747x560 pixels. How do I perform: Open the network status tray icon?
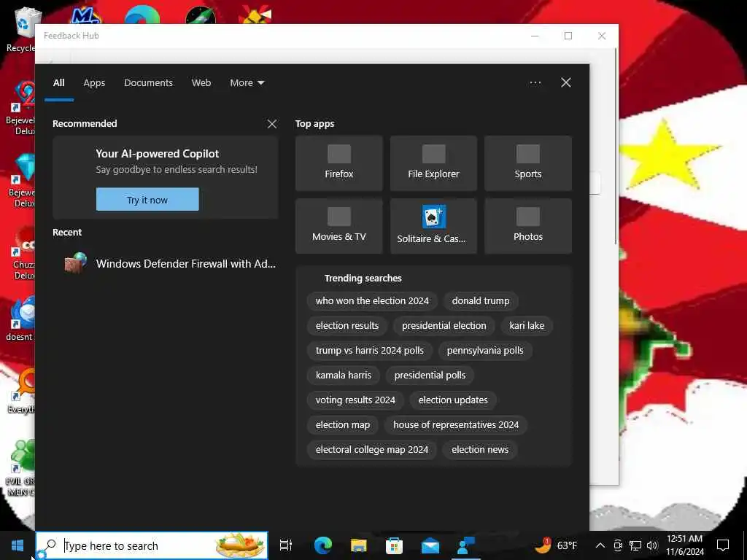[x=635, y=545]
